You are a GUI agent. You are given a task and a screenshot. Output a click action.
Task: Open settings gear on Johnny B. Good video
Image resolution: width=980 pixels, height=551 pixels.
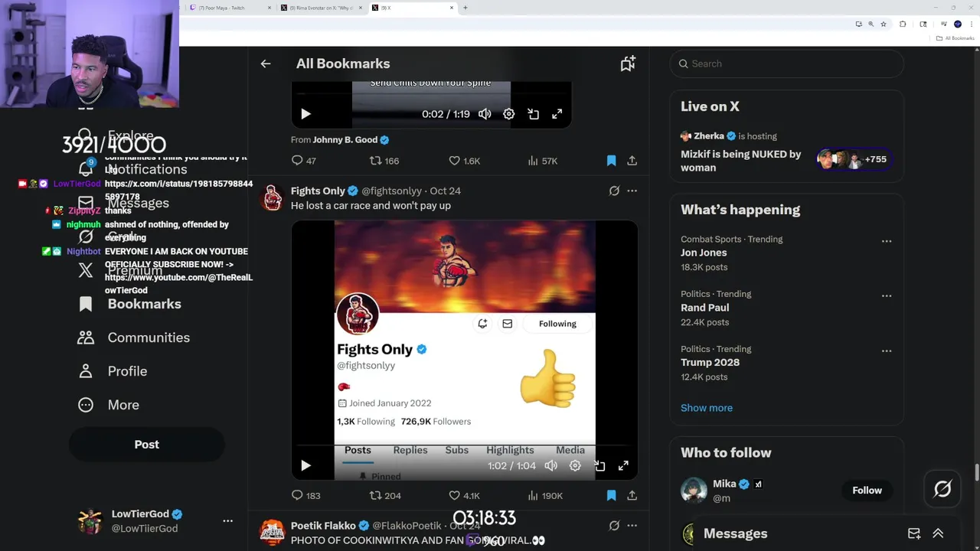[x=508, y=114]
